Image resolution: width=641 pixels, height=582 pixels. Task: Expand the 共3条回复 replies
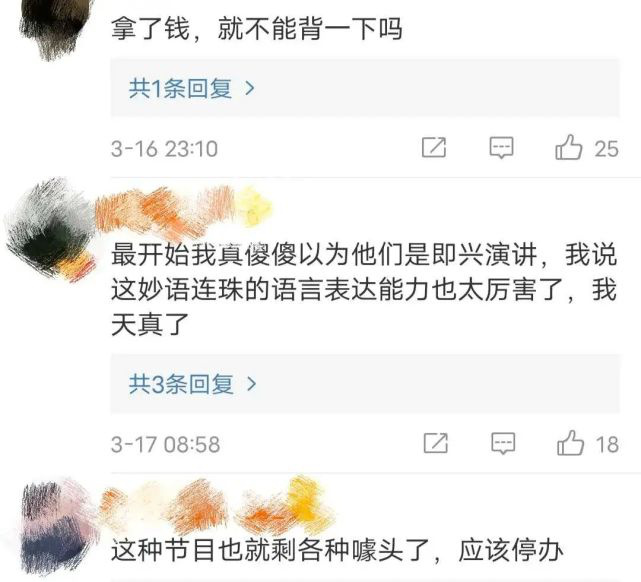tap(365, 384)
